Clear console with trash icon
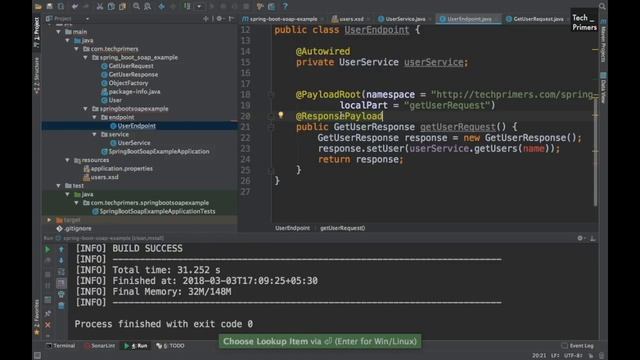This screenshot has width=640, height=360. click(61, 305)
